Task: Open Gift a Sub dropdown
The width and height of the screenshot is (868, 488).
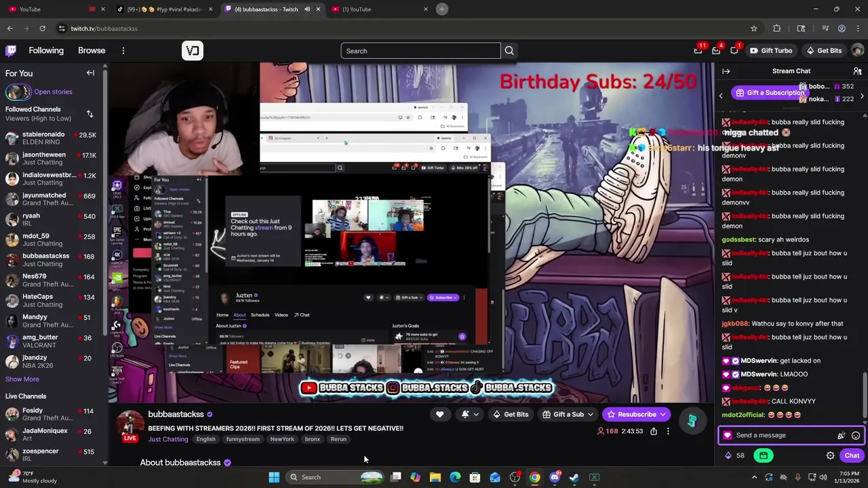Action: [568, 414]
